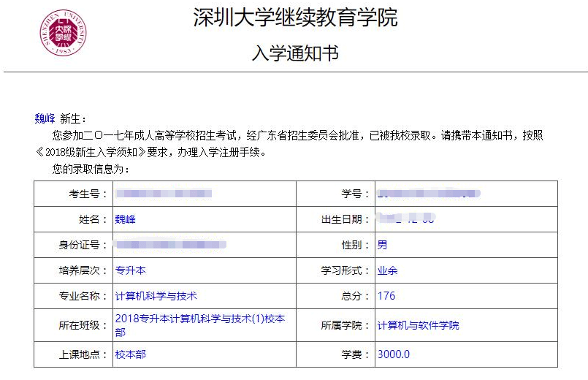This screenshot has width=588, height=380.
Task: Select the blurred 身份证号 value
Action: tap(171, 245)
